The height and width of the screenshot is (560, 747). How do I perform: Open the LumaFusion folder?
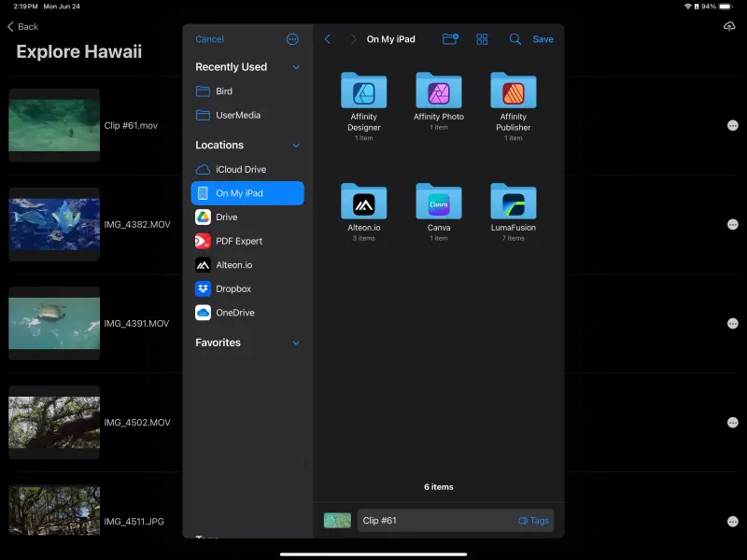click(514, 203)
